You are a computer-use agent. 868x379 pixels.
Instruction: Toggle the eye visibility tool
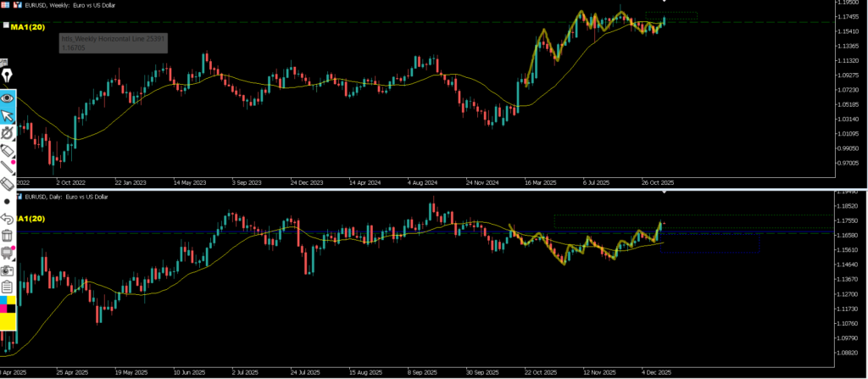[8, 97]
